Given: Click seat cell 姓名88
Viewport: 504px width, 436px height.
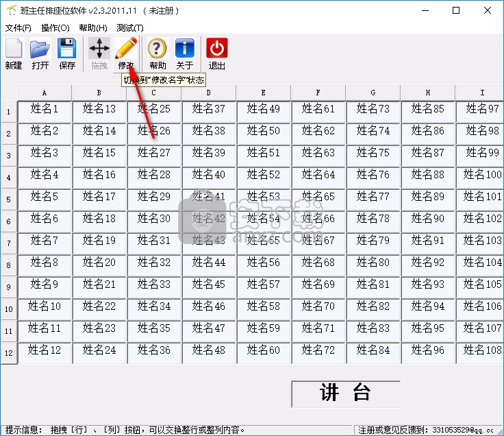Looking at the screenshot, I should pos(428,178).
